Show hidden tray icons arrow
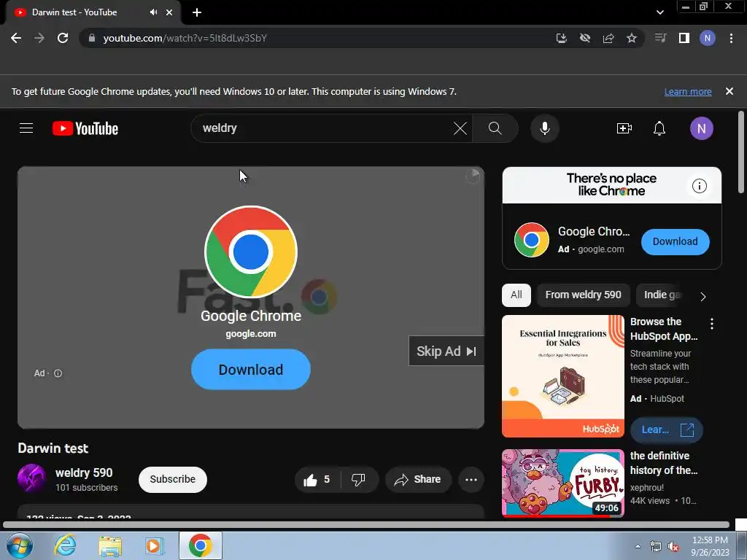747x560 pixels. pos(638,546)
